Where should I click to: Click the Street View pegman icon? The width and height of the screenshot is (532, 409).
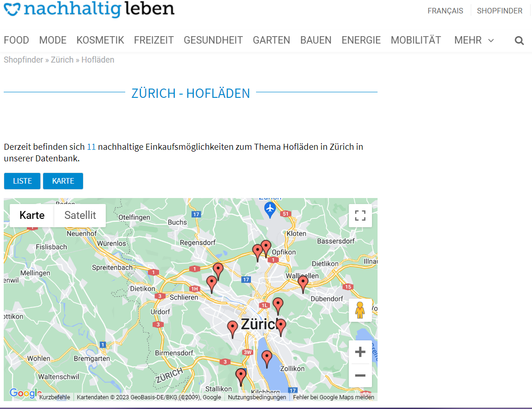pos(360,310)
